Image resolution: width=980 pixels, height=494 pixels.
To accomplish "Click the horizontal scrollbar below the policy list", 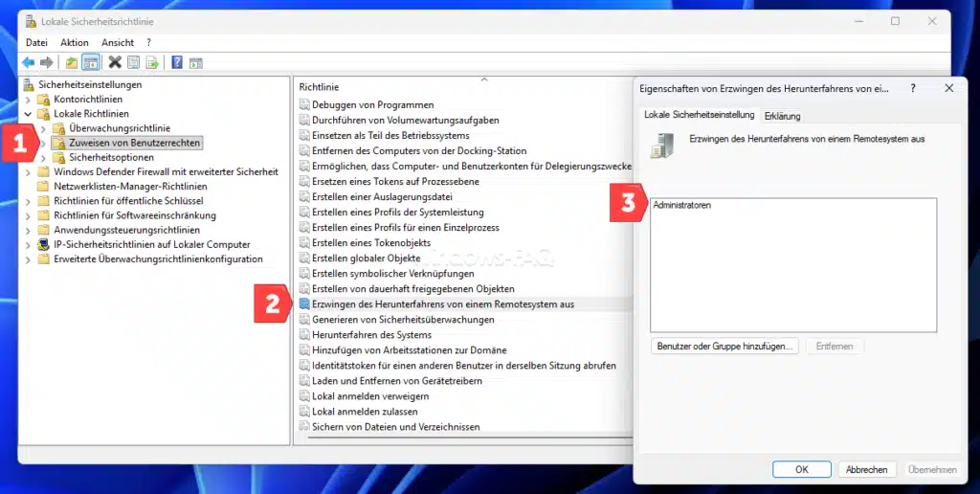I will click(x=470, y=438).
